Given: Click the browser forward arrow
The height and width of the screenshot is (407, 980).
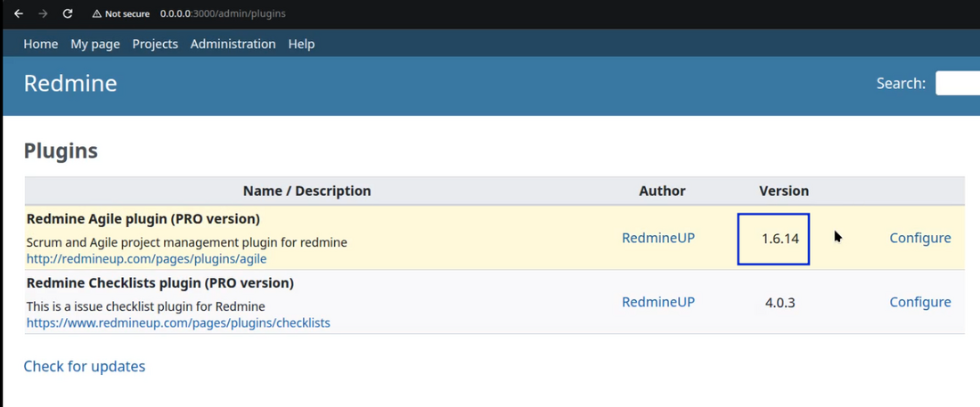Looking at the screenshot, I should tap(43, 13).
